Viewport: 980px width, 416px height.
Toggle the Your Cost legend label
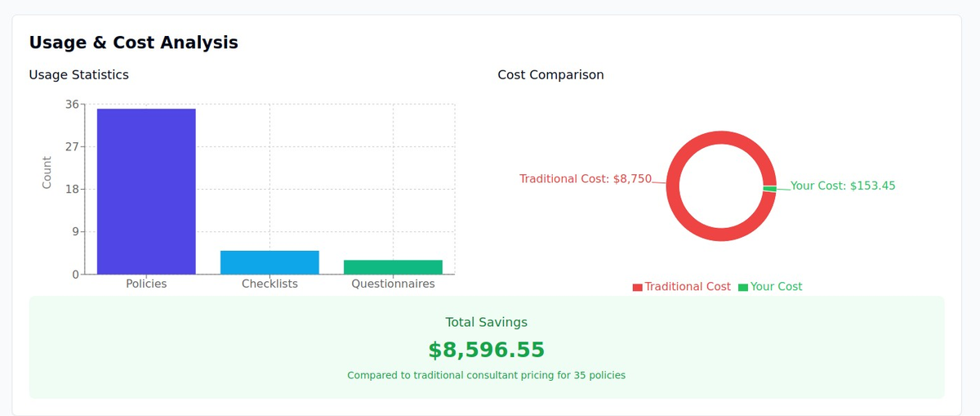click(x=776, y=287)
